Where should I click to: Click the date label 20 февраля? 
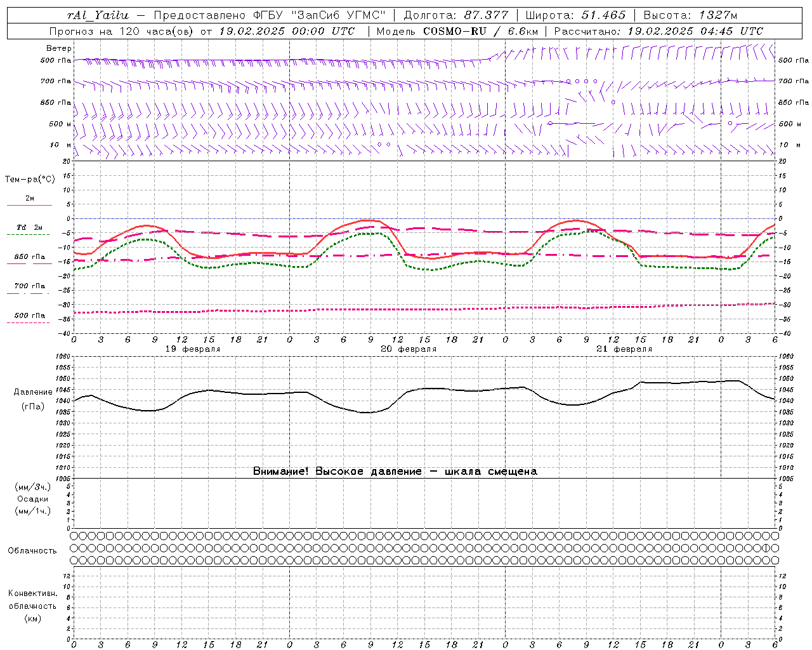pos(409,349)
